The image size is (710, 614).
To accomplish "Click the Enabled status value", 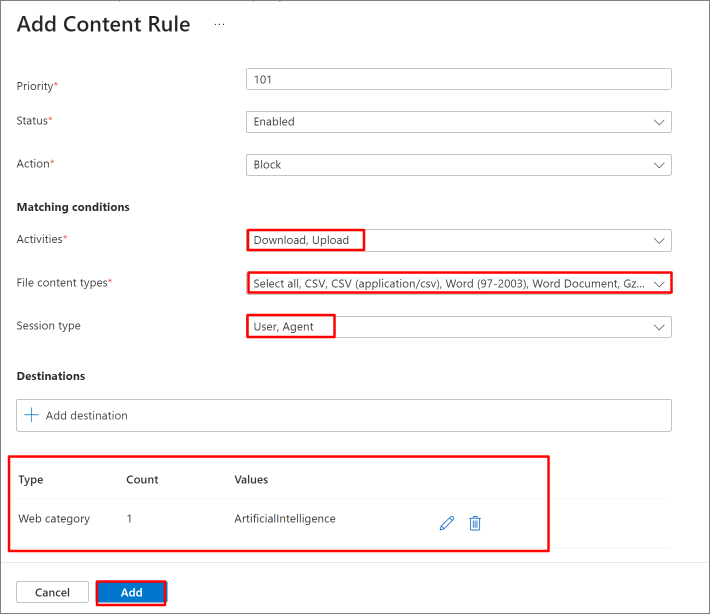I will [274, 122].
